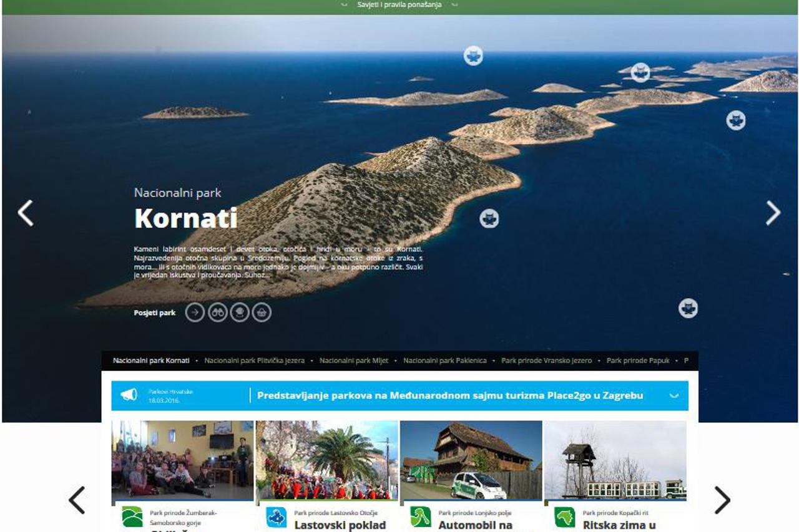Image resolution: width=799 pixels, height=532 pixels.
Task: Click the lower-right sea marker icon
Action: 689,307
